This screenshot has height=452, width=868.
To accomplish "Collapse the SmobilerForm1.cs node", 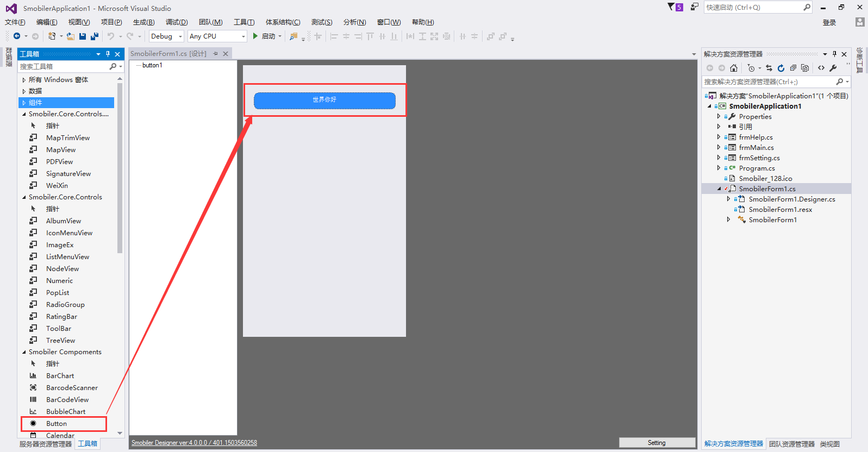I will pyautogui.click(x=719, y=189).
